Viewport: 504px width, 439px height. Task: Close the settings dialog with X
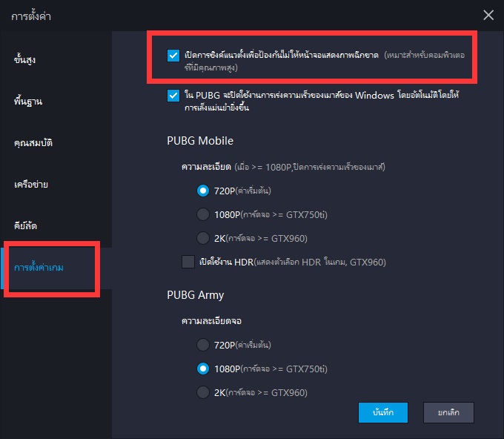488,15
